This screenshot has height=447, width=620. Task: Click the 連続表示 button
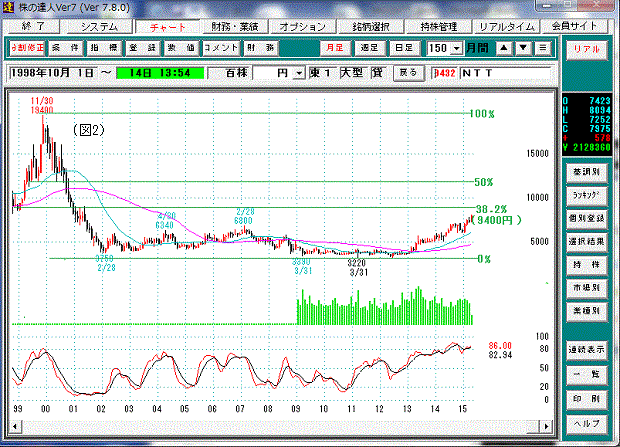(x=587, y=350)
